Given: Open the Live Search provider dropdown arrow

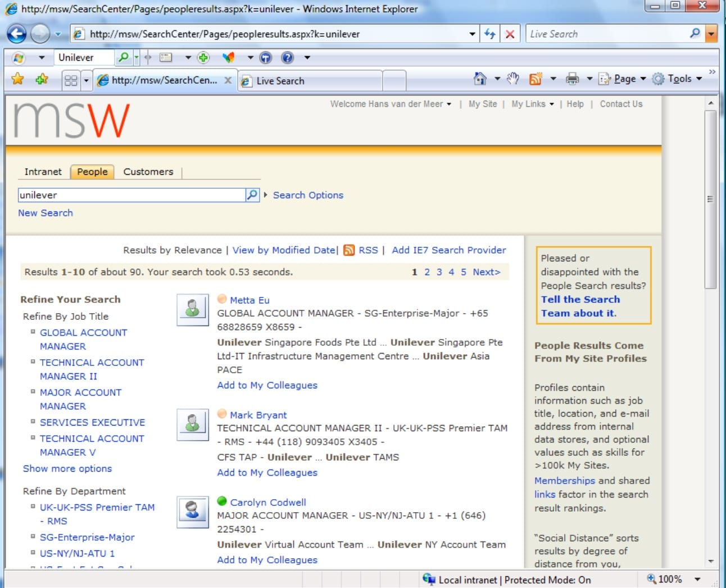Looking at the screenshot, I should tap(711, 34).
